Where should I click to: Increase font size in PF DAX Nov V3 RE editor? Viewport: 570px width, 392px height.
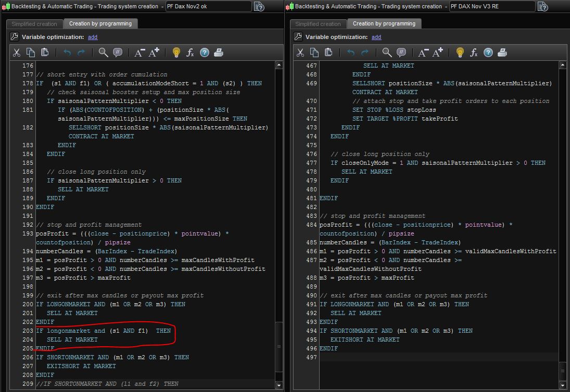(438, 53)
